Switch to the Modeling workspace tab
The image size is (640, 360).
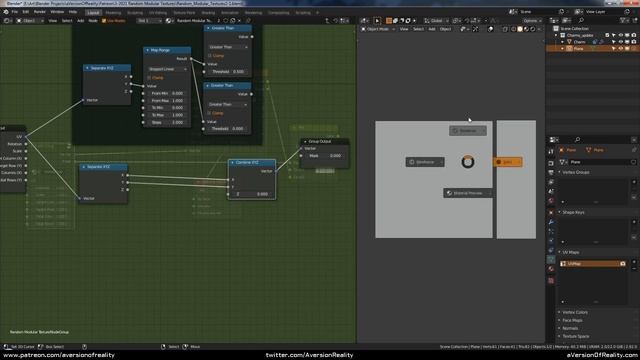[113, 13]
